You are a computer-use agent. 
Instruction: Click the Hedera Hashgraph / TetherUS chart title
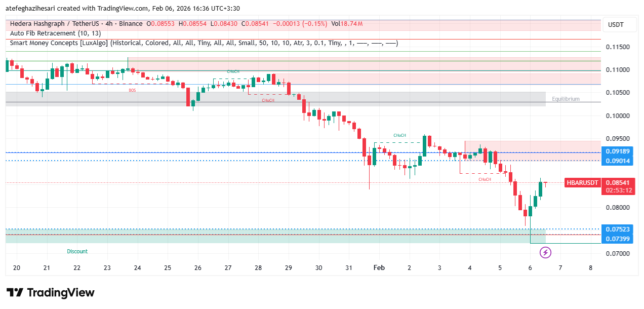[76, 24]
